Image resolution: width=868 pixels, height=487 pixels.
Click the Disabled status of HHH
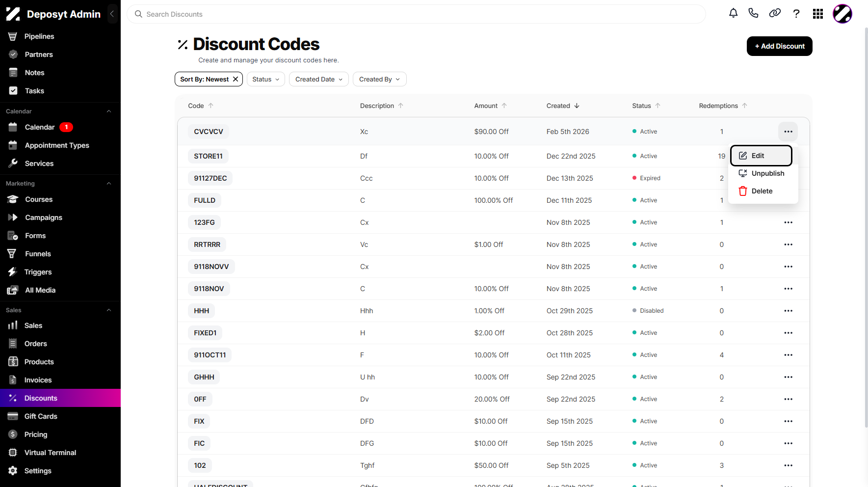tap(648, 311)
